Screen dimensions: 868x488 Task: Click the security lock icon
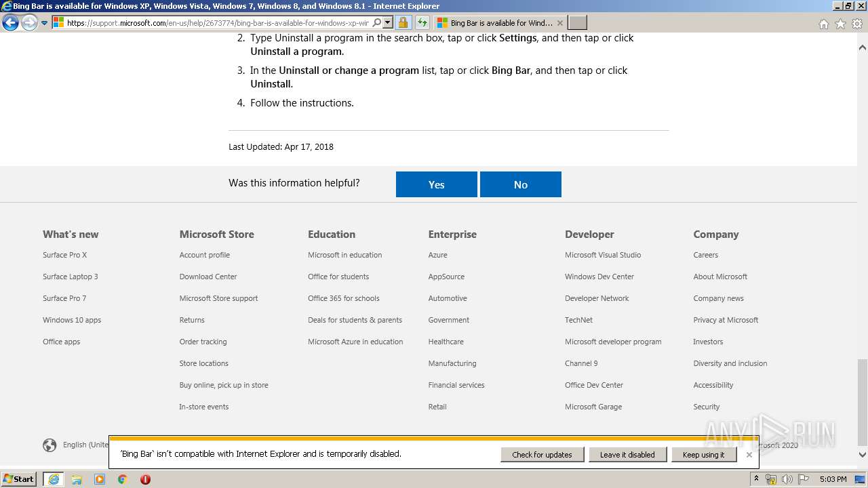click(403, 23)
